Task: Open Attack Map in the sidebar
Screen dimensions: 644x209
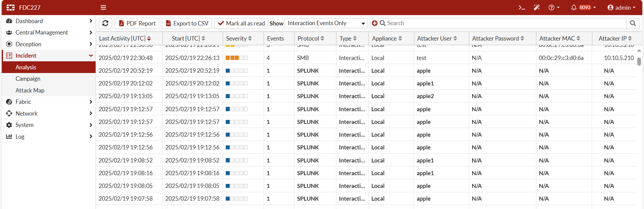Action: point(30,90)
